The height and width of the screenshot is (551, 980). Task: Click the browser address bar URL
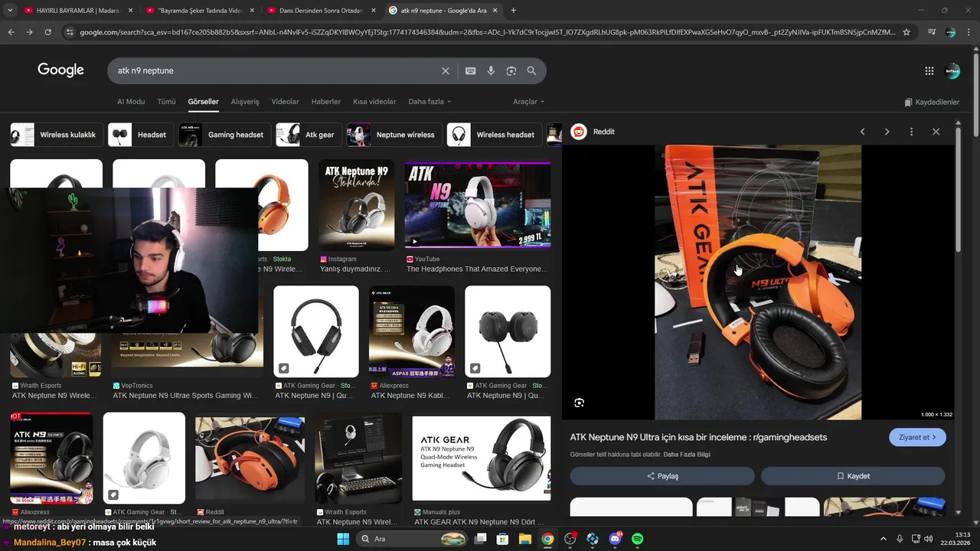pos(487,32)
